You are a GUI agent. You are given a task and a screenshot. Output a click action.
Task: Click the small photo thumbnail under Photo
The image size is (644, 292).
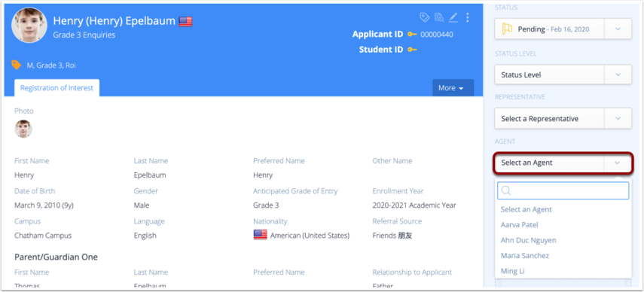click(x=23, y=129)
